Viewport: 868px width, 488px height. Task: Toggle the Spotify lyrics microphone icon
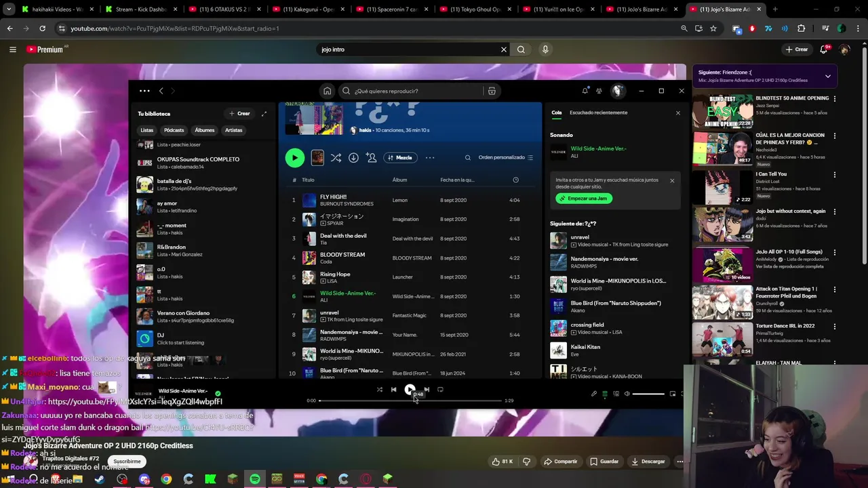594,394
